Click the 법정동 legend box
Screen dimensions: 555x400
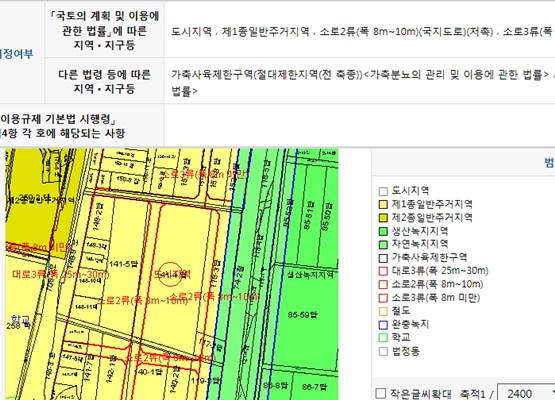[x=383, y=352]
